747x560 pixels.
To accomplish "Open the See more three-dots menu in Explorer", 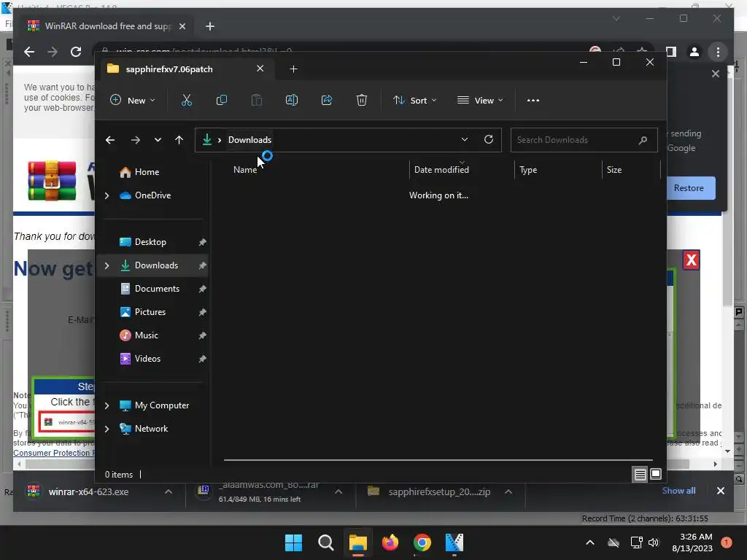I will [533, 101].
